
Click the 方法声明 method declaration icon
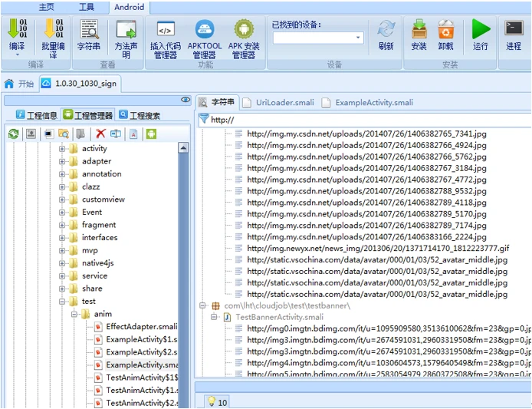point(126,29)
